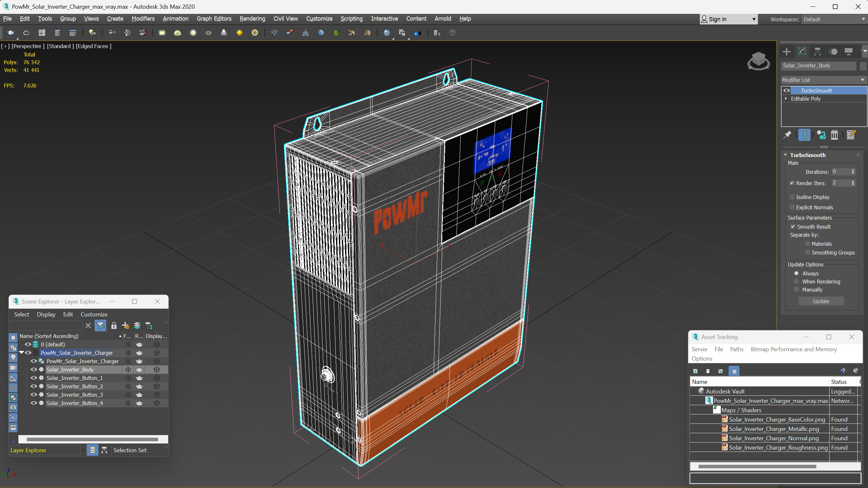868x488 pixels.
Task: Open Configure Modifier Sets icon
Action: [x=851, y=135]
